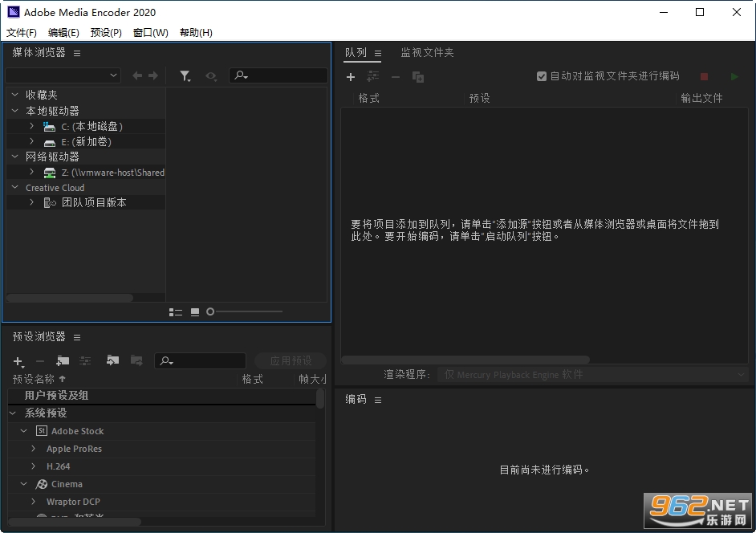Click the red stop queue button

pyautogui.click(x=704, y=76)
